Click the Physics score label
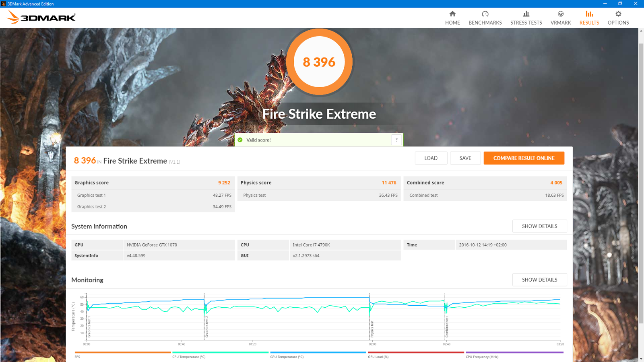Screen dimensions: 644x362 [256, 183]
